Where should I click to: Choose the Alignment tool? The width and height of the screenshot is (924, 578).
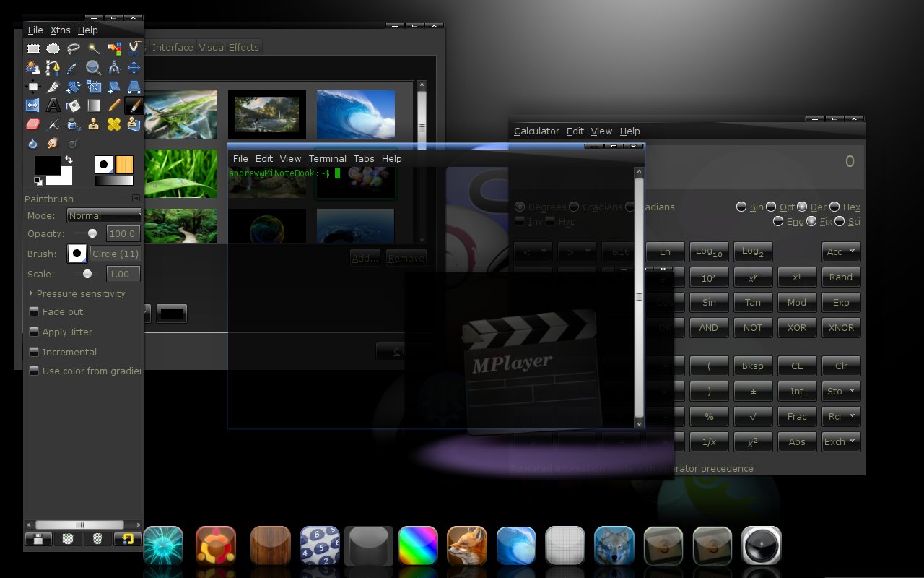[33, 87]
